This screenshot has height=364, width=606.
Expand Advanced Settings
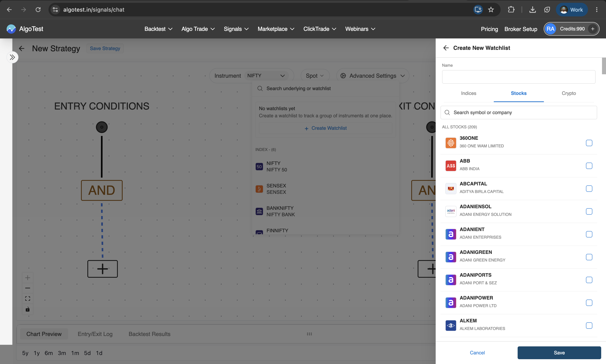coord(373,76)
